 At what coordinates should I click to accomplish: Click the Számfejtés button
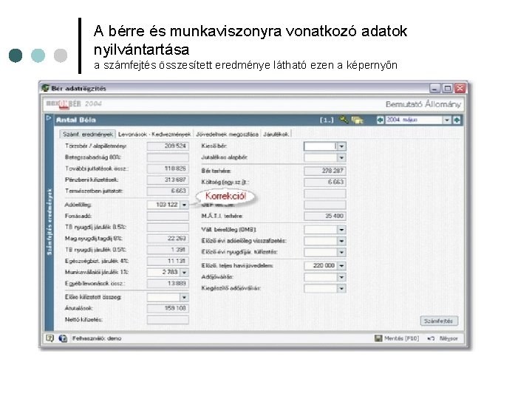[439, 321]
